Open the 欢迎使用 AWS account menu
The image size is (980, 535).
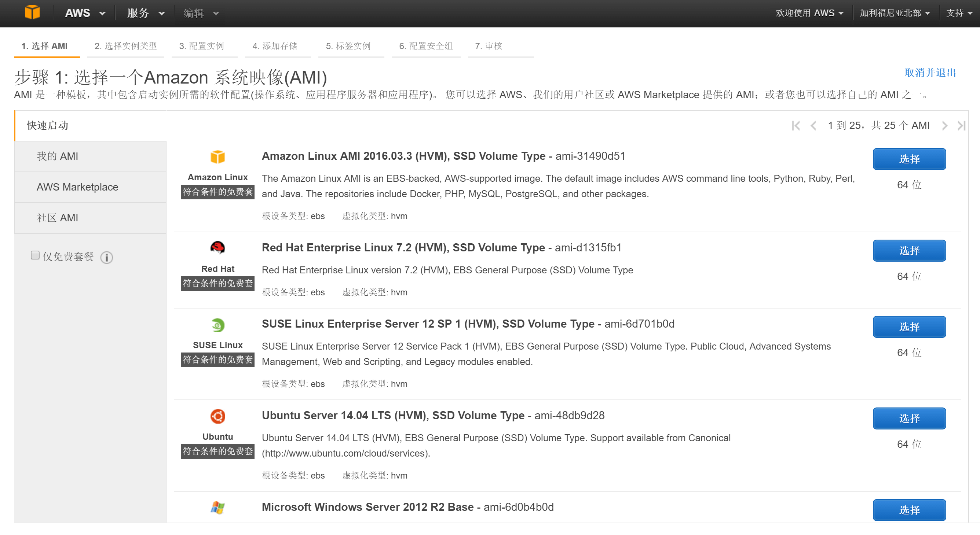(809, 13)
